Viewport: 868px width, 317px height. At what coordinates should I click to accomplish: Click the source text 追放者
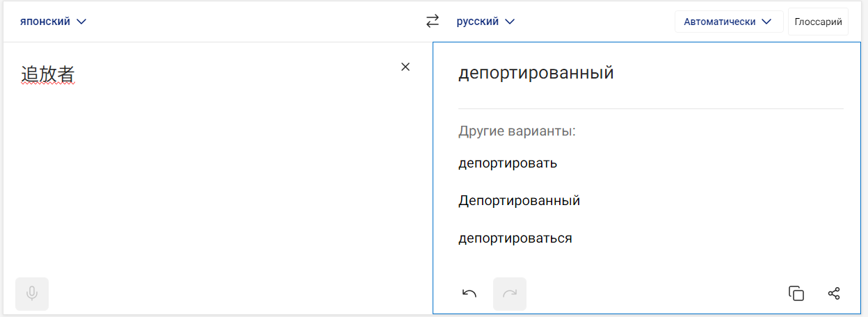tap(48, 74)
